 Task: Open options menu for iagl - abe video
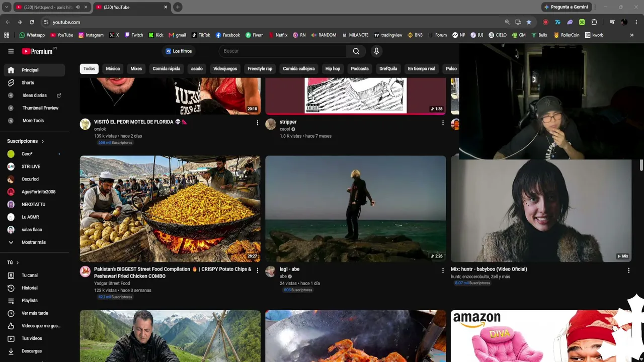(x=443, y=270)
